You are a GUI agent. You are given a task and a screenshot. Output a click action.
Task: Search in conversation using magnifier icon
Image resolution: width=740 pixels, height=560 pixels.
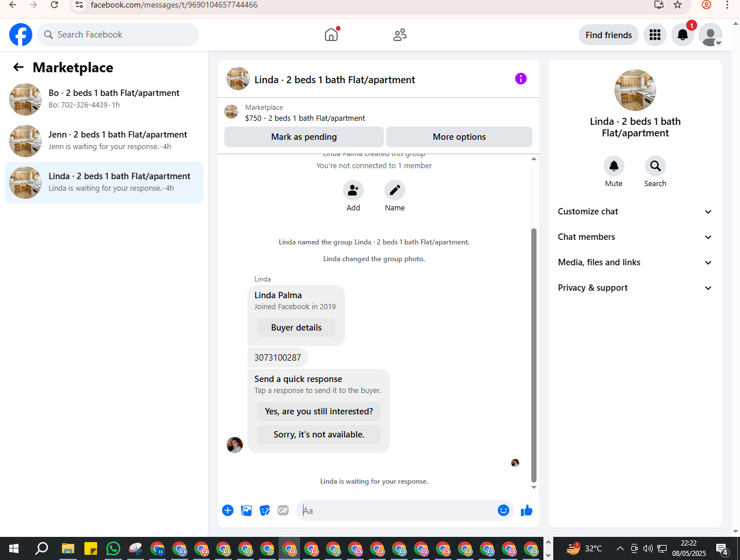pyautogui.click(x=656, y=166)
